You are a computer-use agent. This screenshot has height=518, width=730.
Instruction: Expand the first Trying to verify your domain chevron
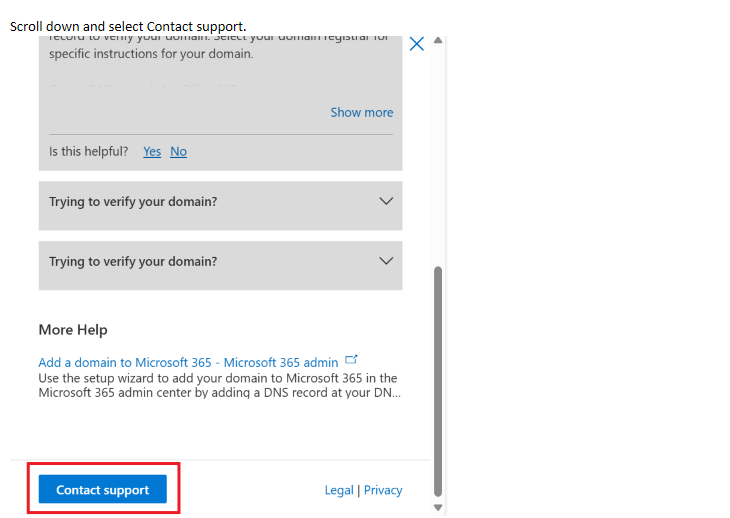coord(386,202)
